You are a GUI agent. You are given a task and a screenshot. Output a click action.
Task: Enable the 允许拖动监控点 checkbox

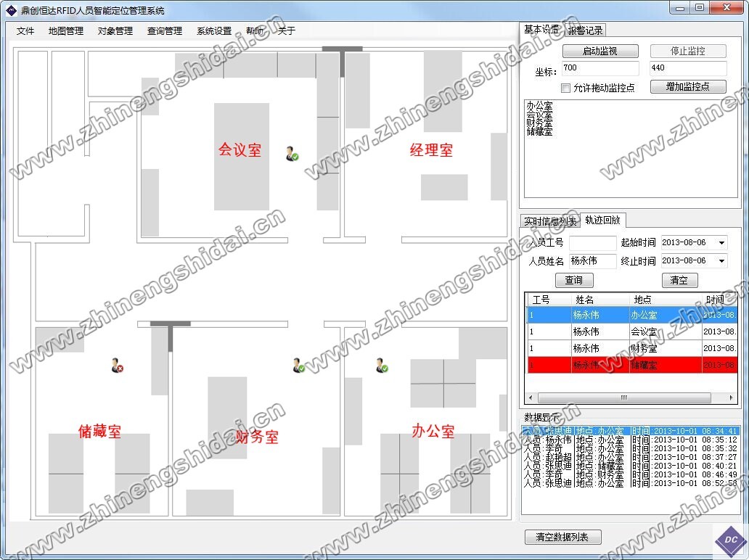pos(566,88)
